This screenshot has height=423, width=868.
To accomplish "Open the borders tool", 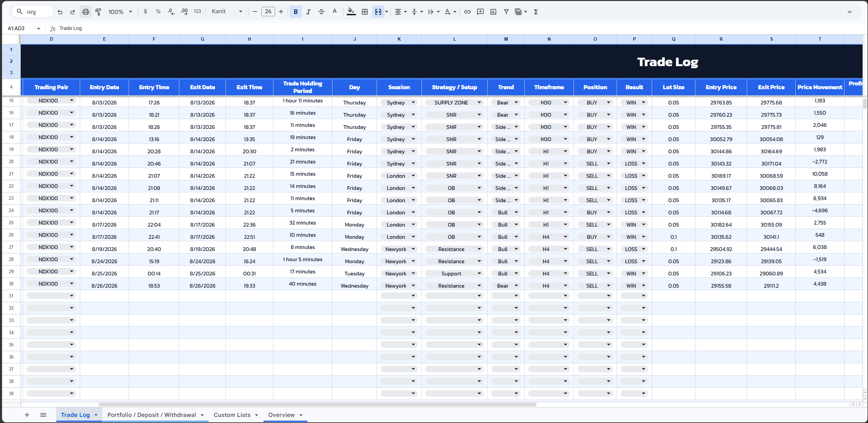I will click(x=365, y=12).
